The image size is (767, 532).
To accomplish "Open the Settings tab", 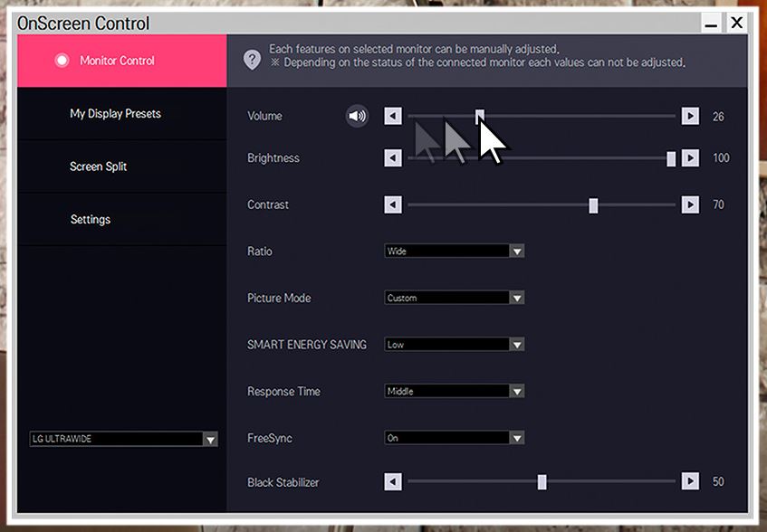I will 122,219.
